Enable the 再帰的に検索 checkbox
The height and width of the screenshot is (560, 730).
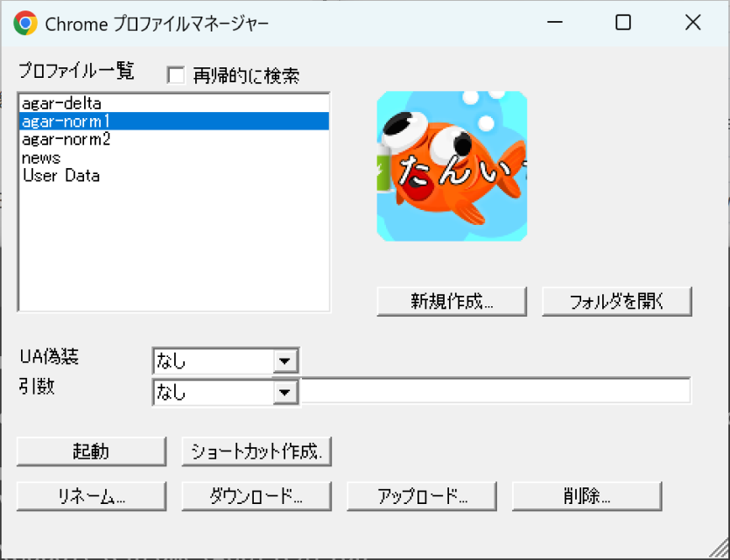pos(176,75)
